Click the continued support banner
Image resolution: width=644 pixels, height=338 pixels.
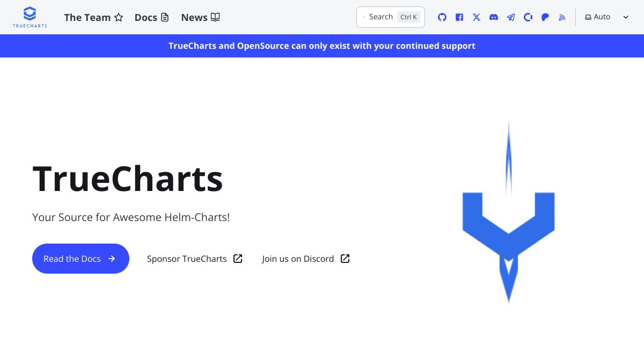coord(322,46)
